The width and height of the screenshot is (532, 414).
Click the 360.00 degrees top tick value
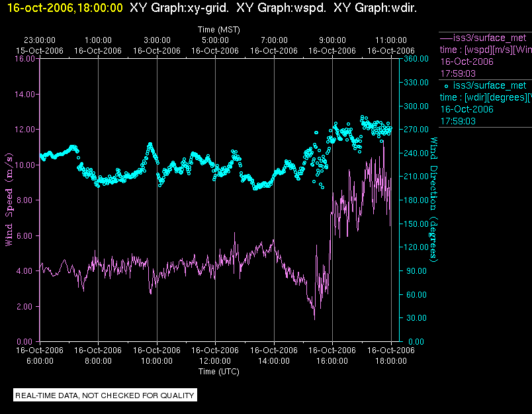click(x=416, y=59)
